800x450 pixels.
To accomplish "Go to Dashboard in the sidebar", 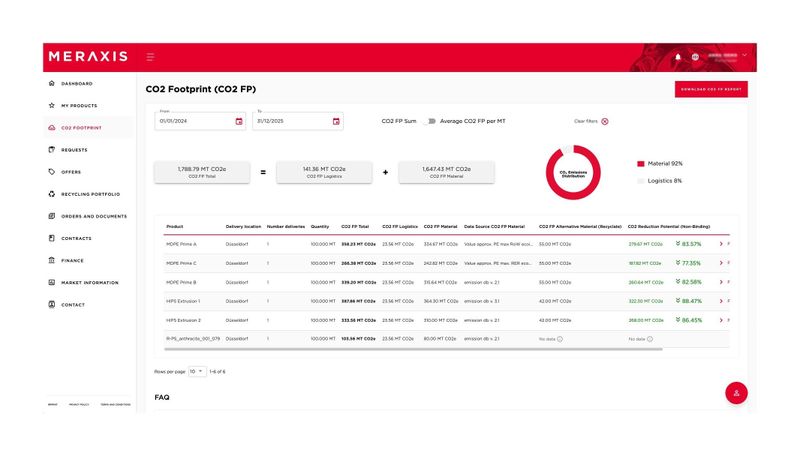I will (x=76, y=84).
